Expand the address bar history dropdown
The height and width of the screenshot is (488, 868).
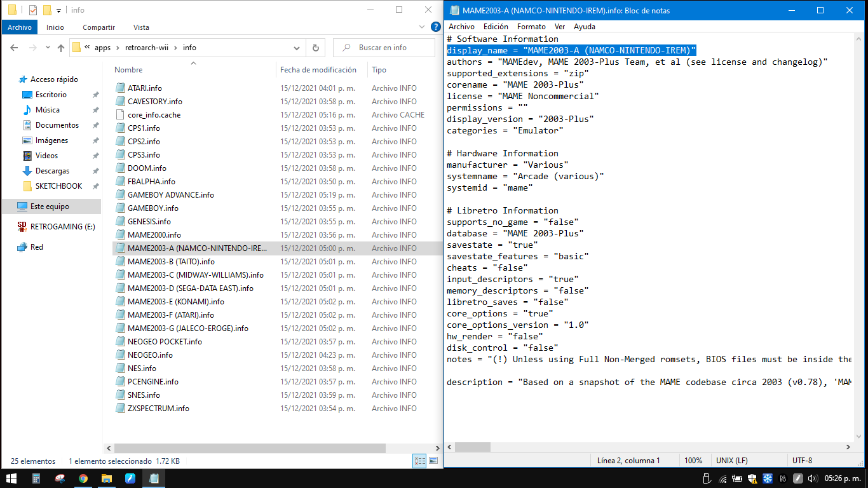(297, 48)
